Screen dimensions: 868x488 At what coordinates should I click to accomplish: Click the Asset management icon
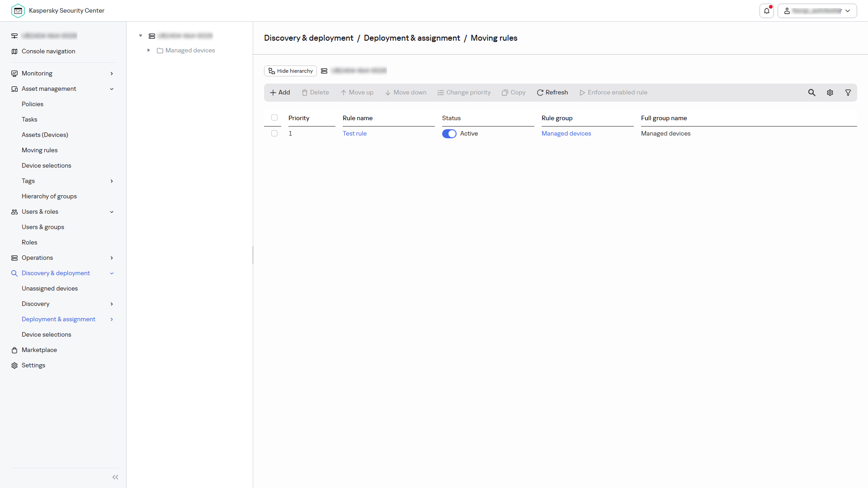[x=14, y=89]
